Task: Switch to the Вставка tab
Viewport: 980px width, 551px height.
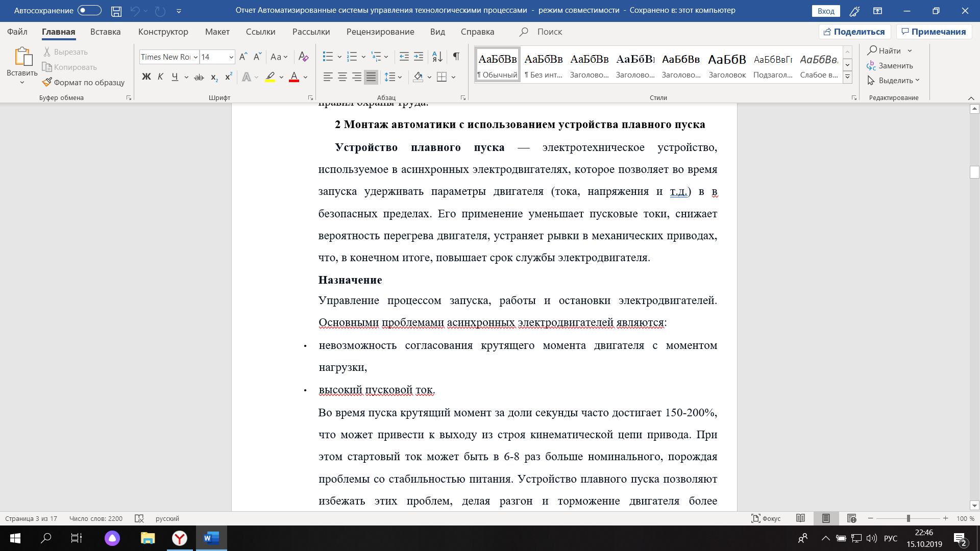Action: pyautogui.click(x=106, y=32)
